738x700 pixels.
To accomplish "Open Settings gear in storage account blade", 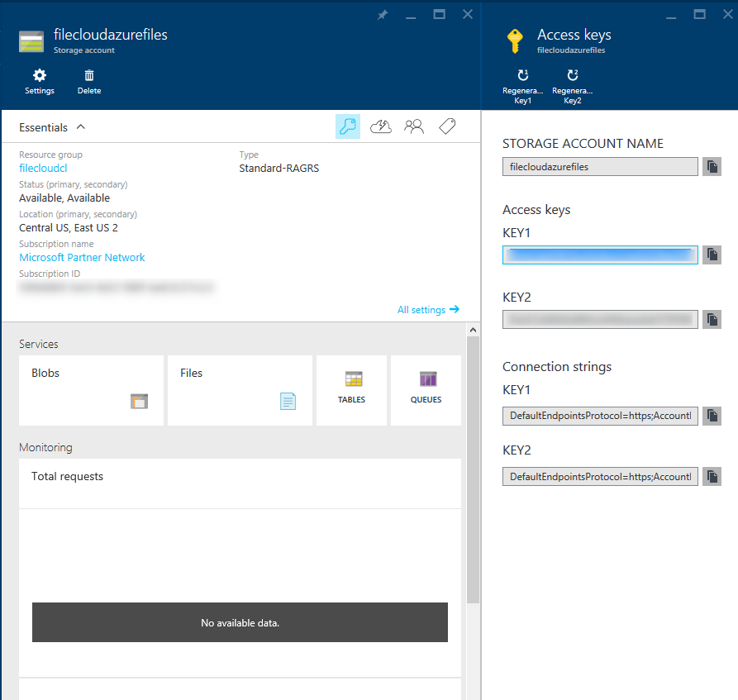I will click(x=39, y=81).
